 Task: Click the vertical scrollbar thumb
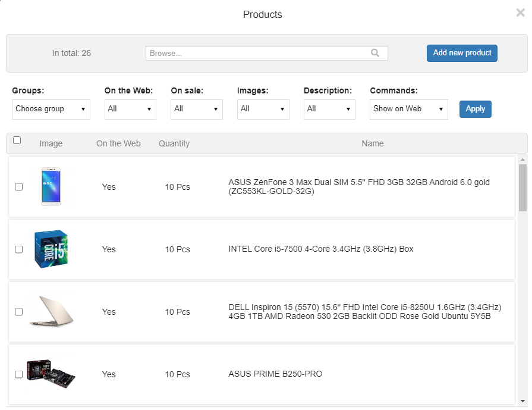click(522, 188)
